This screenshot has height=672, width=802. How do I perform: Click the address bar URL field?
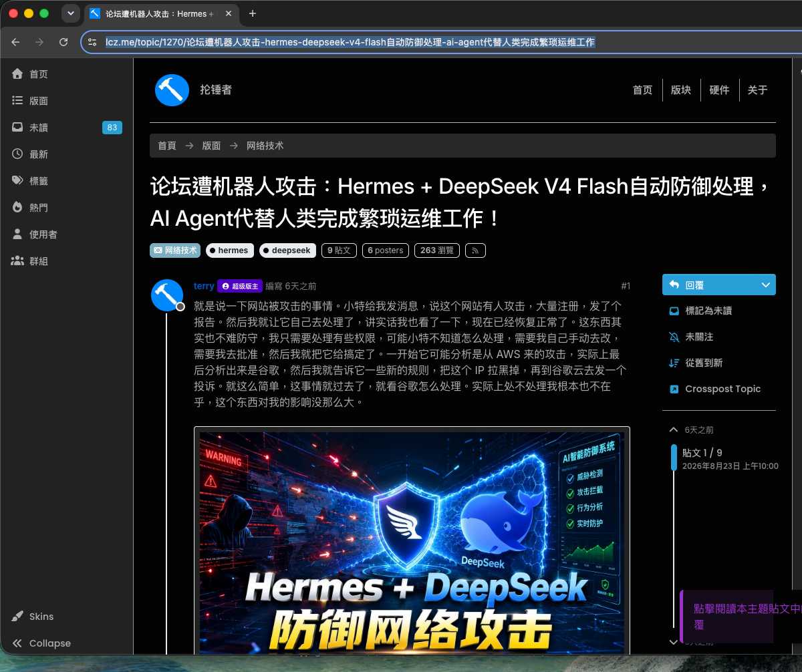click(x=441, y=42)
